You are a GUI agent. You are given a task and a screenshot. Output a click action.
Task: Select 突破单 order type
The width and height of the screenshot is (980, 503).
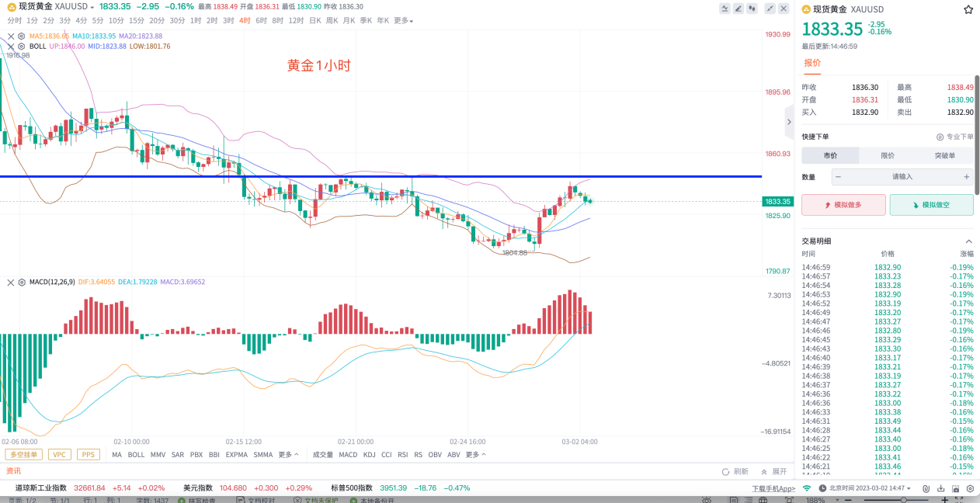[945, 155]
